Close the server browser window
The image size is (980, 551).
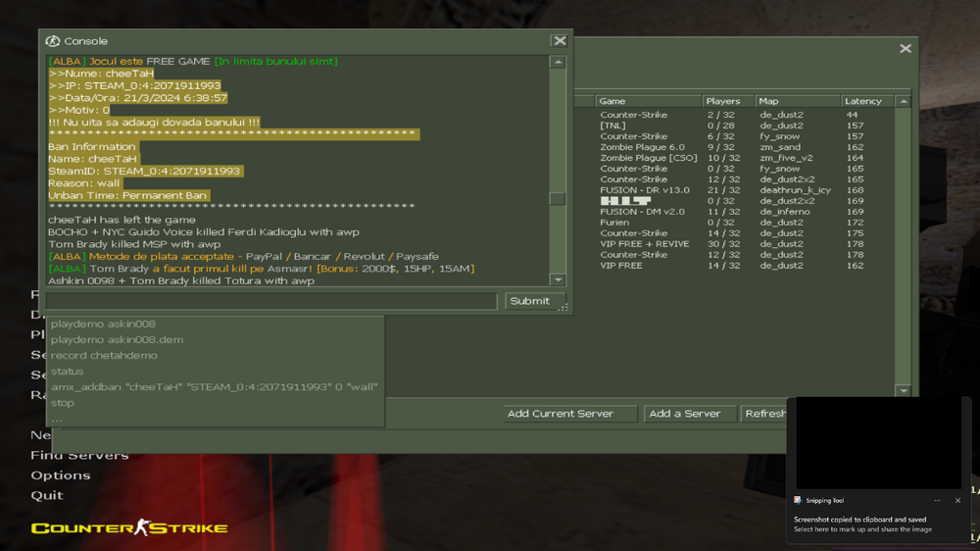click(x=906, y=48)
